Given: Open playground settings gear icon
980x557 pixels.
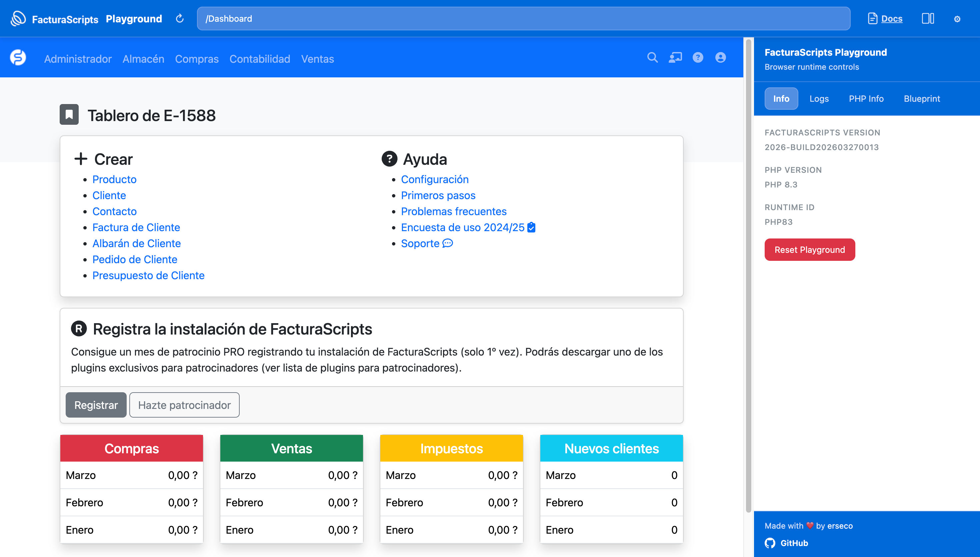Looking at the screenshot, I should tap(957, 19).
